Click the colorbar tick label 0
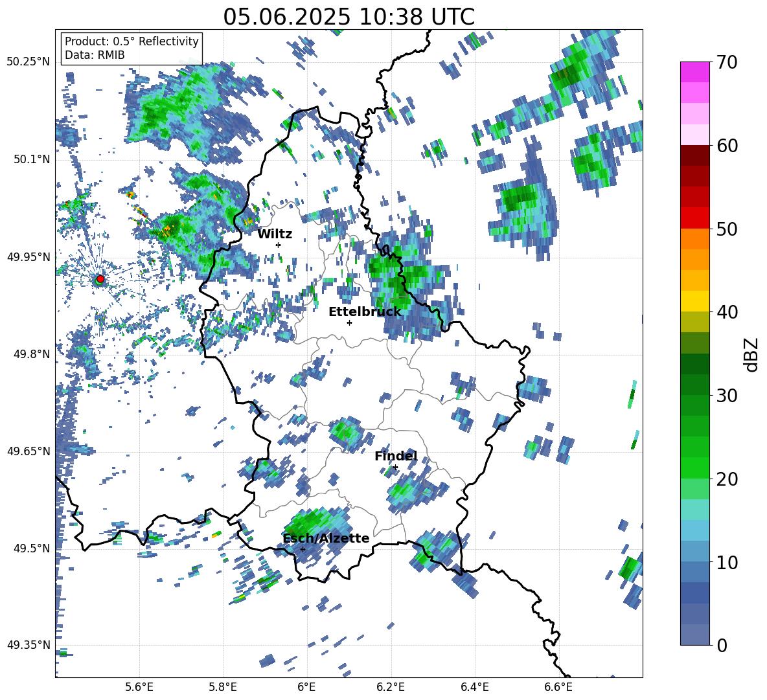This screenshot has height=700, width=767. [x=722, y=646]
